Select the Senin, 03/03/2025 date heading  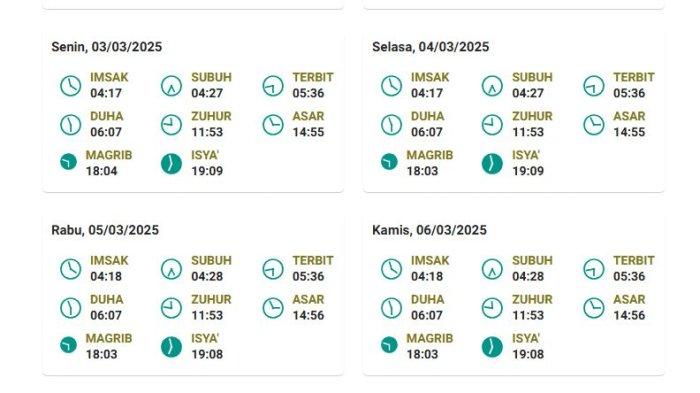tap(107, 47)
